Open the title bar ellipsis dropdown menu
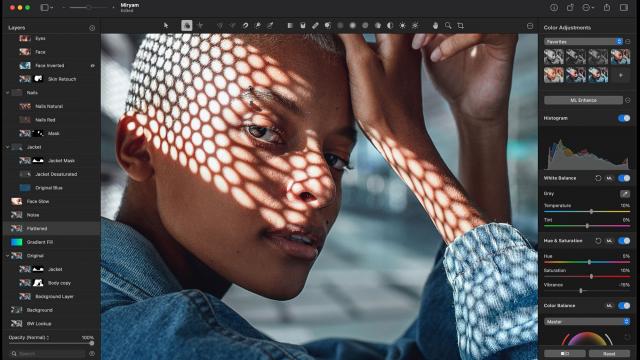Image resolution: width=640 pixels, height=360 pixels. [x=588, y=7]
